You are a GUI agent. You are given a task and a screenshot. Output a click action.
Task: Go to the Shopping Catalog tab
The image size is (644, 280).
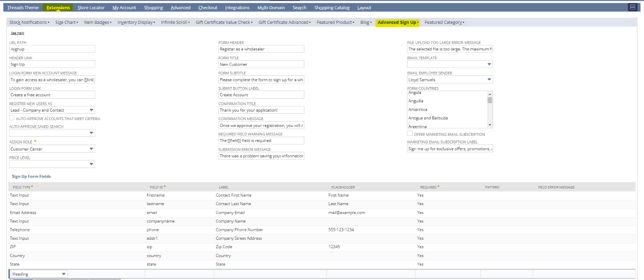point(332,8)
